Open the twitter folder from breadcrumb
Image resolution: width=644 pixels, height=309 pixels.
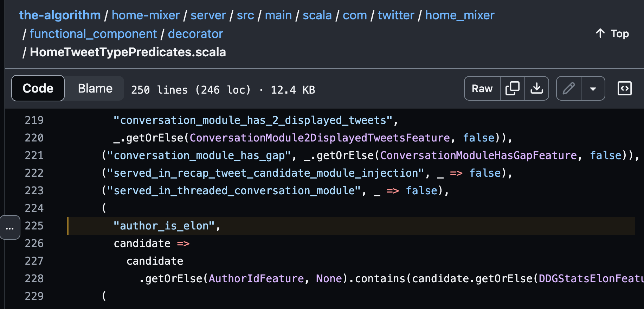click(x=396, y=15)
